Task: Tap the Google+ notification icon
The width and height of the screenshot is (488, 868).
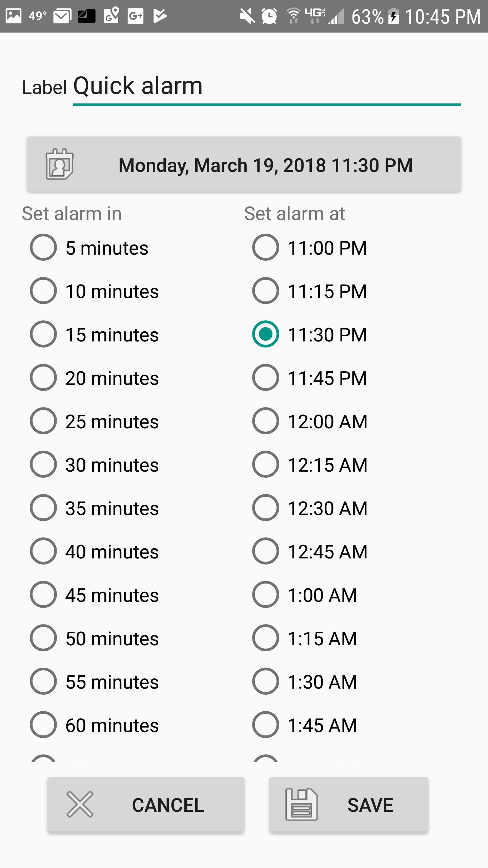Action: (136, 16)
